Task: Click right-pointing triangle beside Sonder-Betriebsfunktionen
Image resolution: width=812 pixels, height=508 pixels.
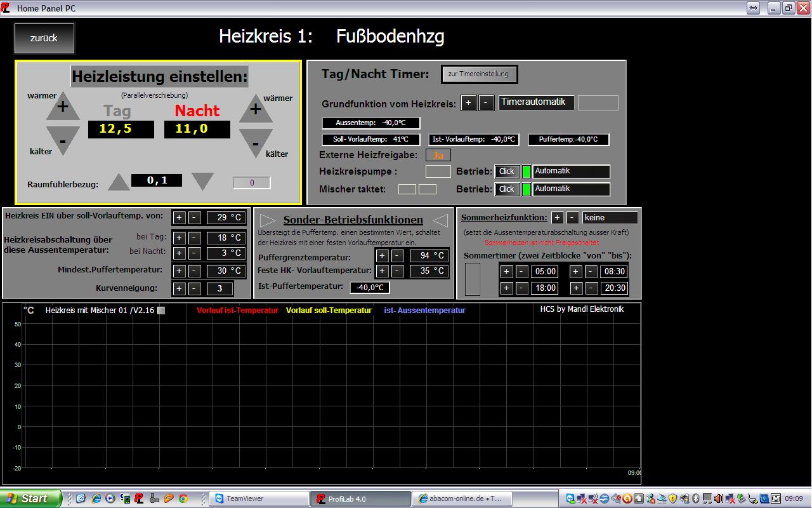Action: 268,220
